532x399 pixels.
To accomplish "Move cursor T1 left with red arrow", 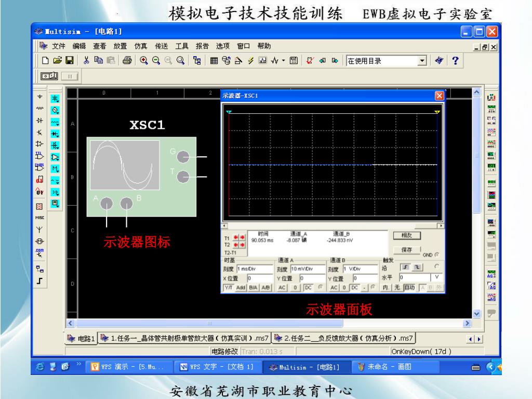I will pyautogui.click(x=235, y=237).
